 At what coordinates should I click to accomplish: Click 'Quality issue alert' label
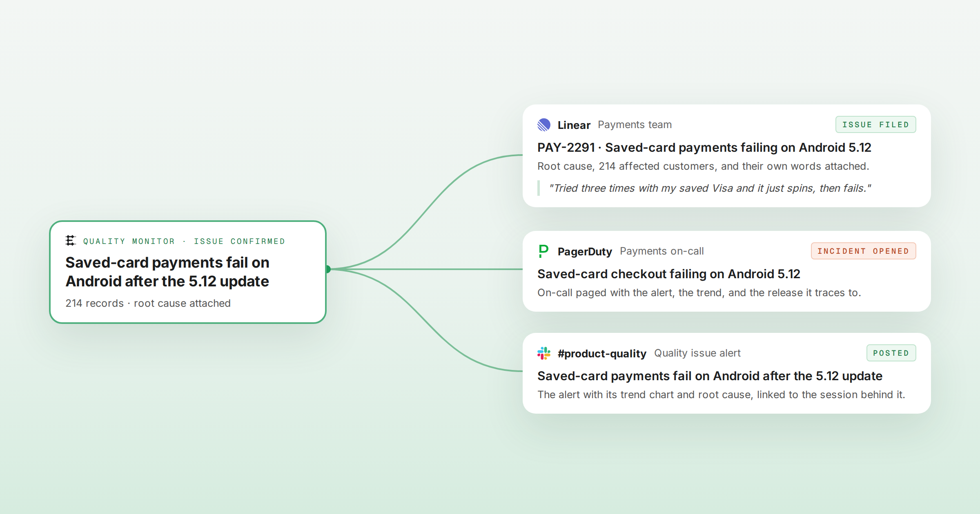click(x=697, y=353)
